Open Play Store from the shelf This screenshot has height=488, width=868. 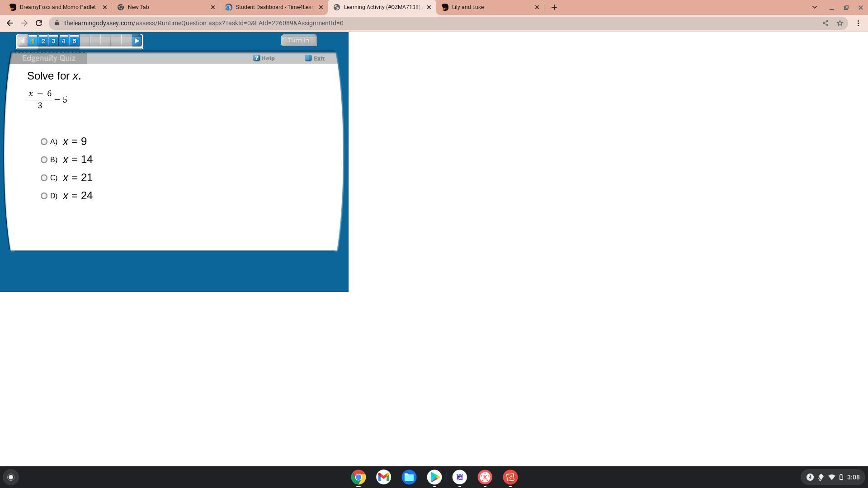click(x=434, y=477)
